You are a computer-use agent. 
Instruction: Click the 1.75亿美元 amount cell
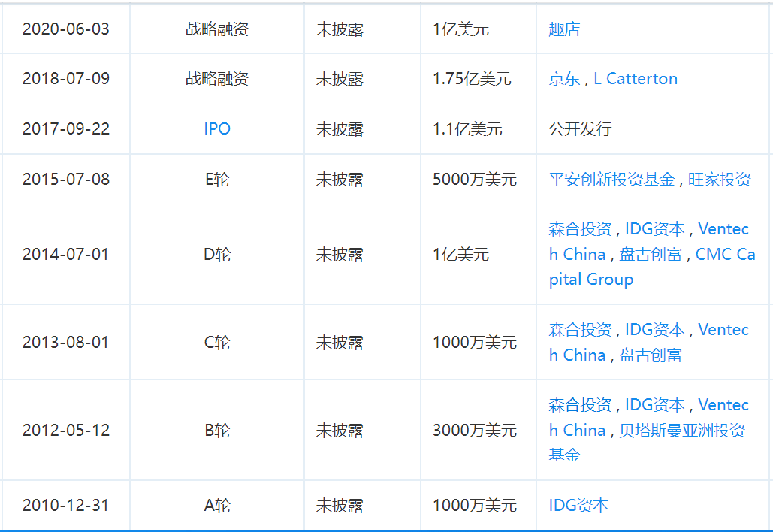point(474,78)
